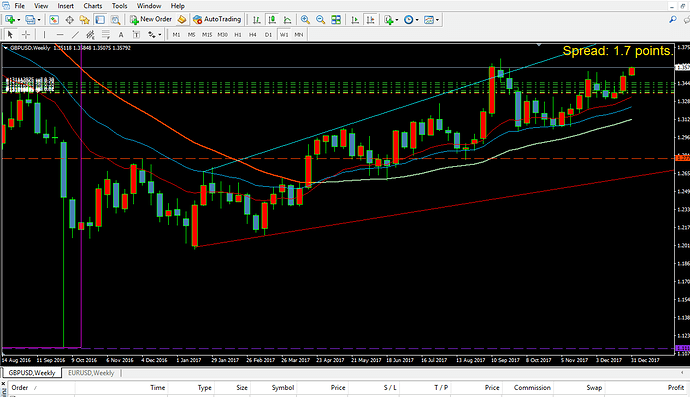Click the Commission column header

click(x=532, y=388)
